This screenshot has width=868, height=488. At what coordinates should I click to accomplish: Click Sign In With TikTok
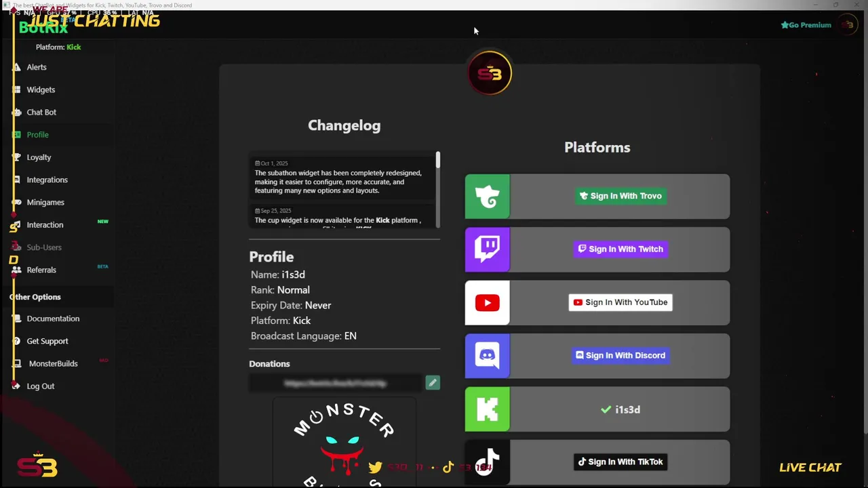(x=620, y=462)
